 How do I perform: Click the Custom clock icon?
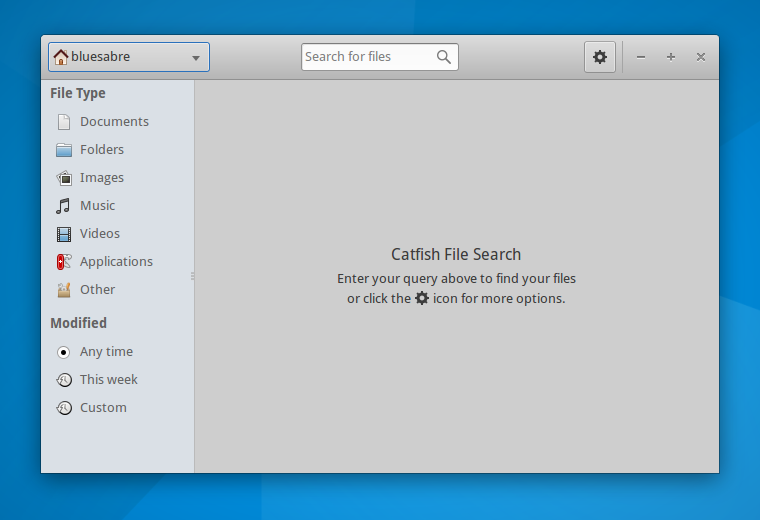64,408
